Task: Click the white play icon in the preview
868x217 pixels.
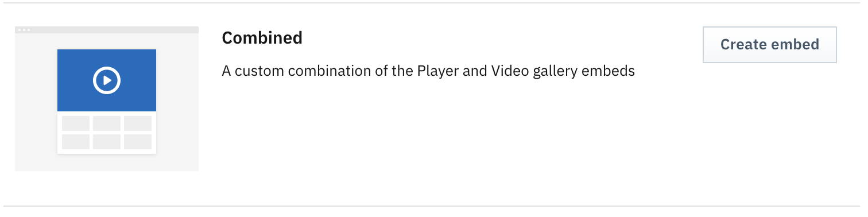Action: pyautogui.click(x=107, y=80)
